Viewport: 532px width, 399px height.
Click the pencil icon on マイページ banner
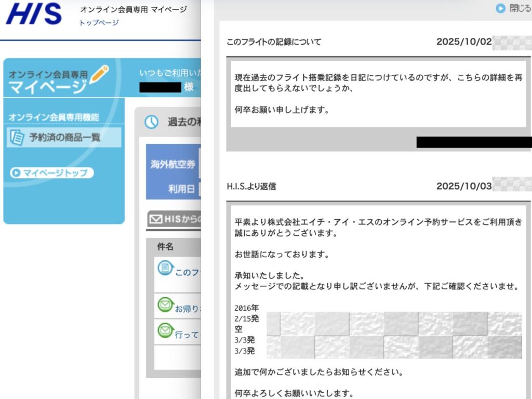99,74
